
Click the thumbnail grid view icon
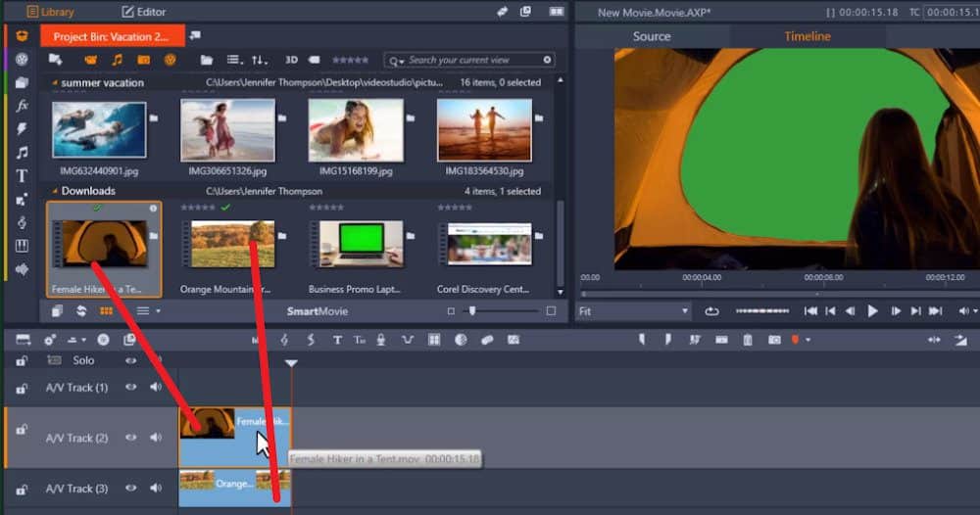pyautogui.click(x=106, y=311)
